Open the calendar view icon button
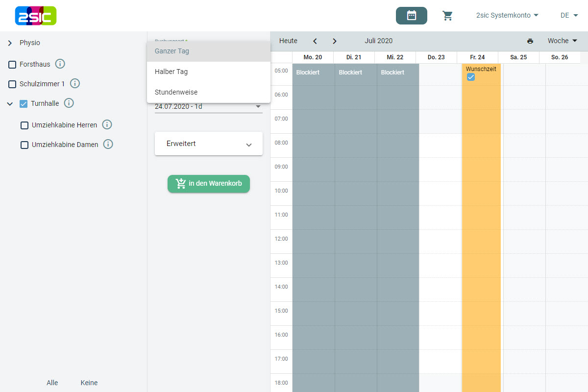 pos(411,16)
